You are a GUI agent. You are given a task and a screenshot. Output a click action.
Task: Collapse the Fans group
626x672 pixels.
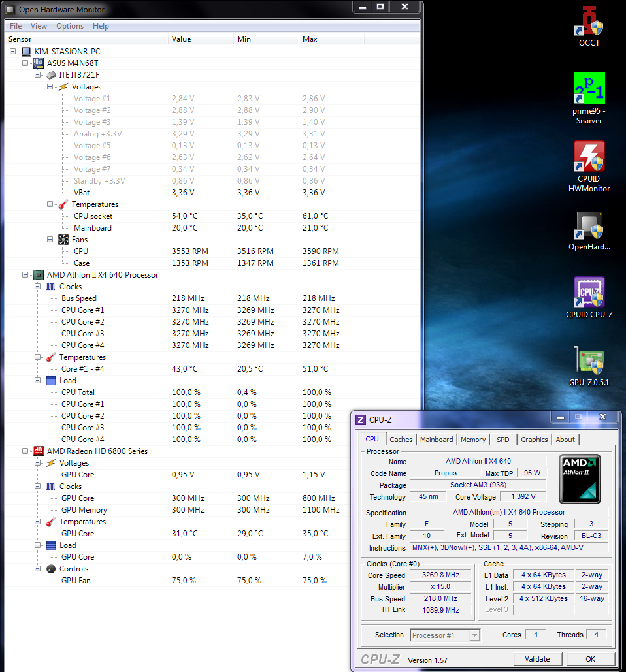tap(50, 240)
